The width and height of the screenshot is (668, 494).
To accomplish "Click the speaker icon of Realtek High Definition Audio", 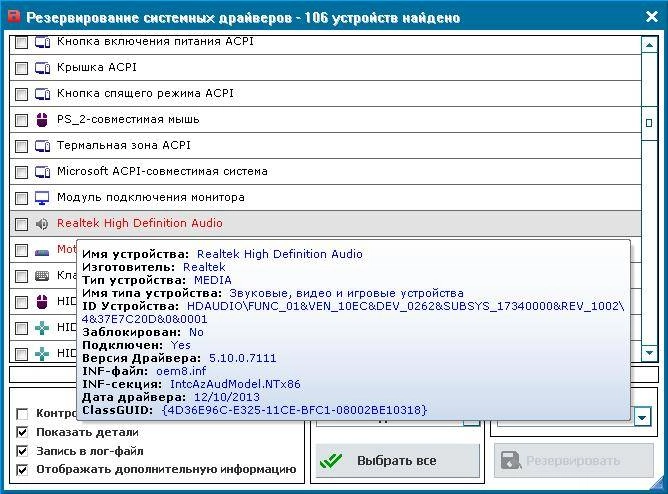I will 42,224.
